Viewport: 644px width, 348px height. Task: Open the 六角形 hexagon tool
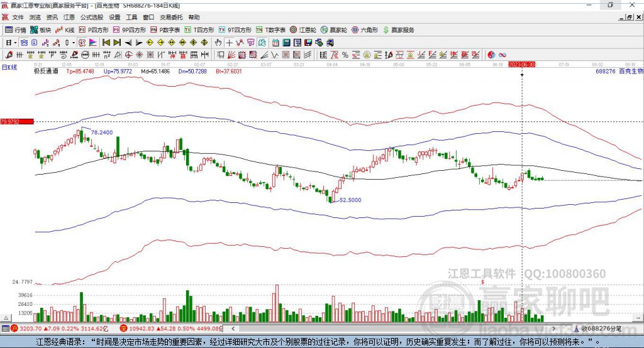[365, 30]
